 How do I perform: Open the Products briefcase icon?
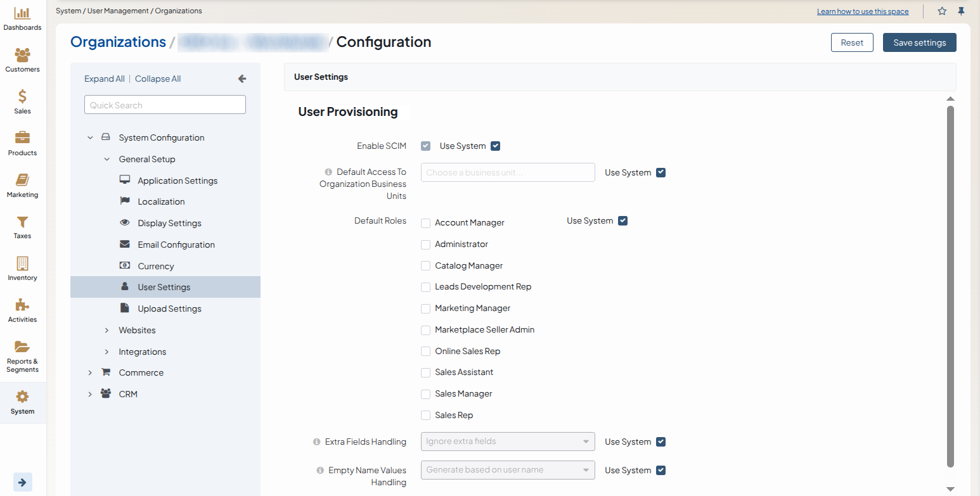click(x=22, y=138)
